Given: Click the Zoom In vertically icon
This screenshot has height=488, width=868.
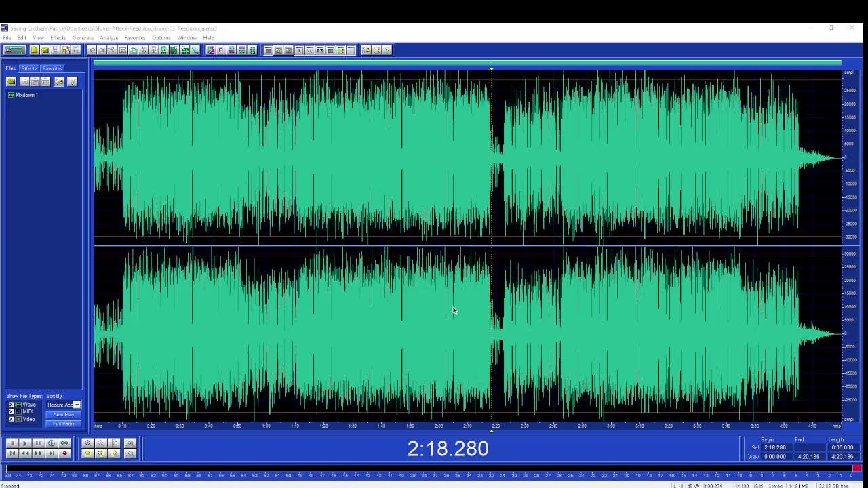Looking at the screenshot, I should 130,443.
